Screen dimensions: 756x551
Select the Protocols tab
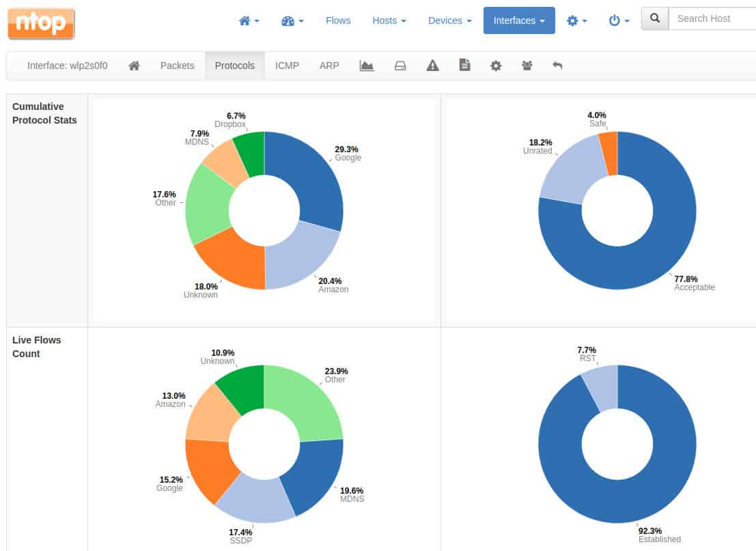click(235, 66)
